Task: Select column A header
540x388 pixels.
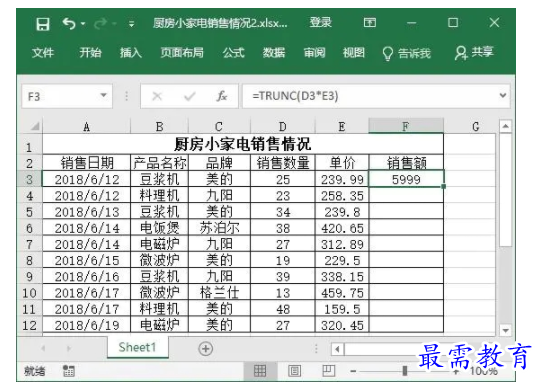Action: [x=86, y=126]
